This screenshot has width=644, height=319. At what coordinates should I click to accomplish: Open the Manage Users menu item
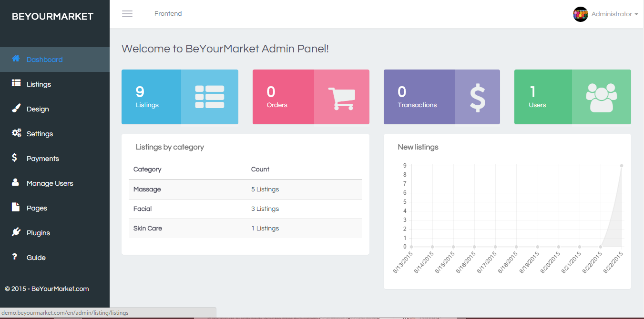tap(55, 183)
